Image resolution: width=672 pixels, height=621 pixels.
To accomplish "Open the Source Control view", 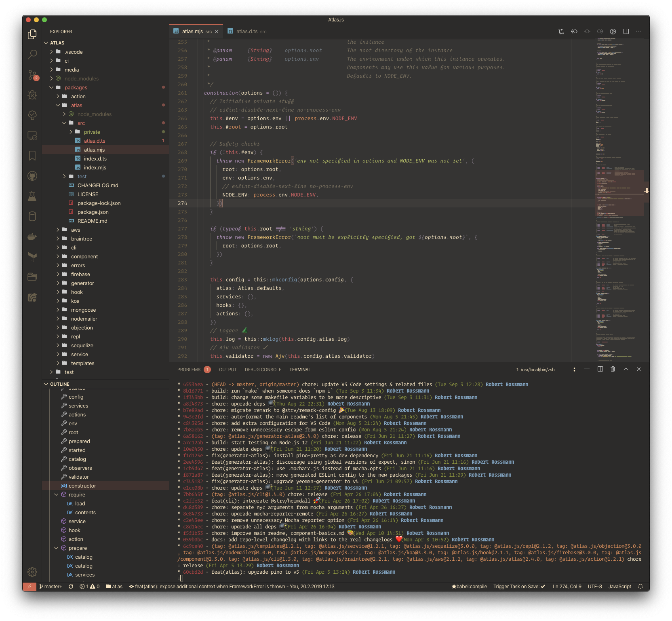I will click(x=32, y=74).
